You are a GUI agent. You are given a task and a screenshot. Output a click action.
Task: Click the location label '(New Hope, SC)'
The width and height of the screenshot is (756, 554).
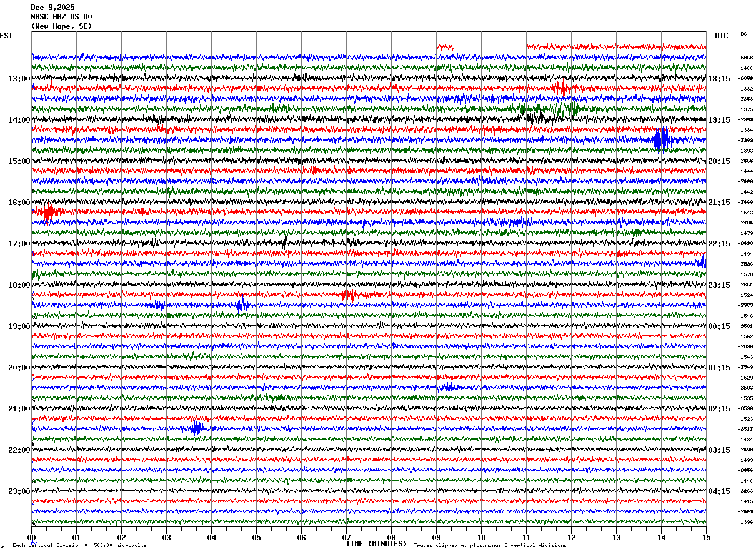click(x=61, y=26)
